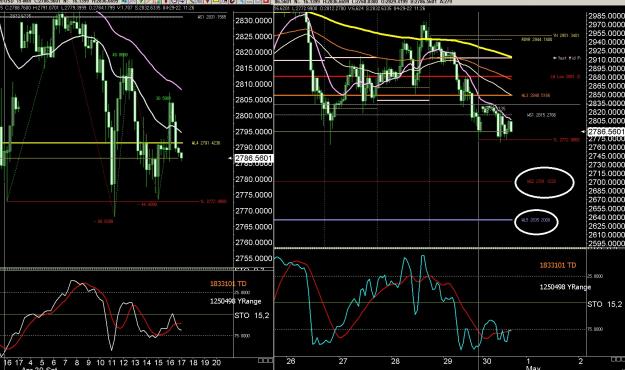Click 2985.0000 on right chart price axis
The image size is (625, 370).
pyautogui.click(x=606, y=16)
